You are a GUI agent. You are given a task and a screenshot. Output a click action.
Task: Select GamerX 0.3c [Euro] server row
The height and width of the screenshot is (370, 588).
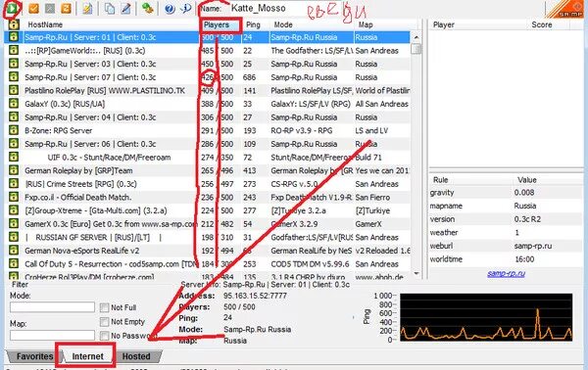[x=208, y=224]
